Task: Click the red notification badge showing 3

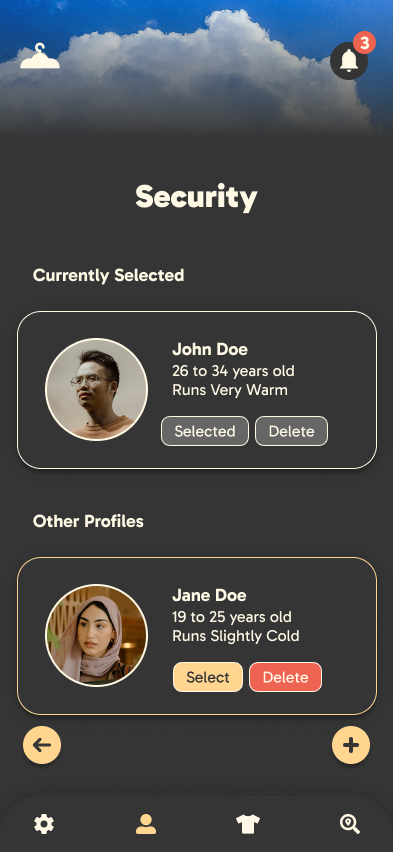Action: [364, 43]
